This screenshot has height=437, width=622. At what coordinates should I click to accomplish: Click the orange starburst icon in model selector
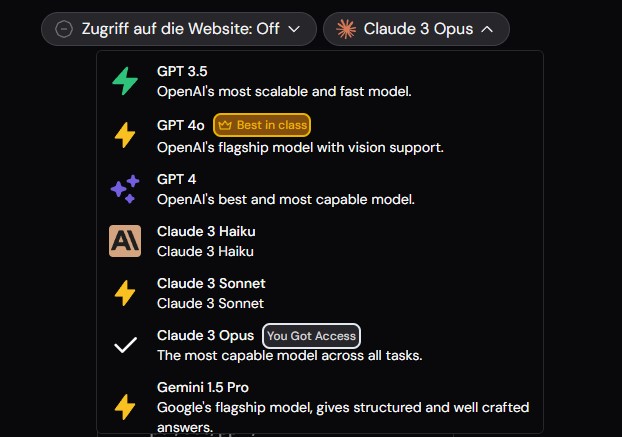346,29
